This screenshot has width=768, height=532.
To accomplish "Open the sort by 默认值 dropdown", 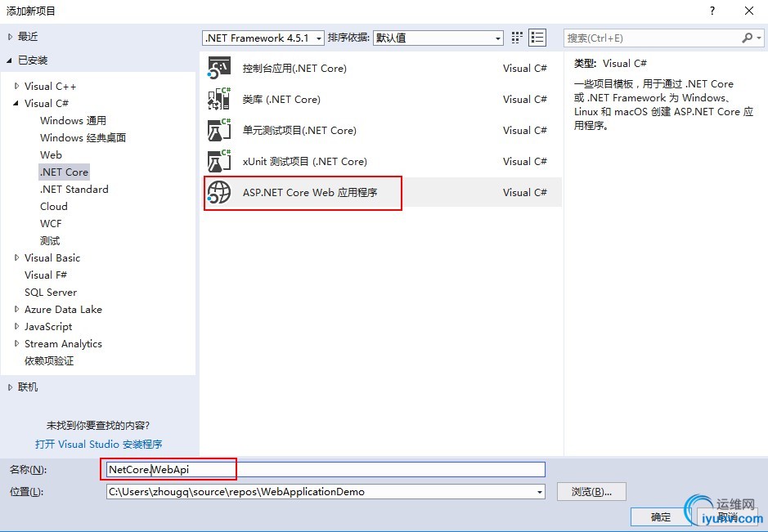I will pos(438,38).
